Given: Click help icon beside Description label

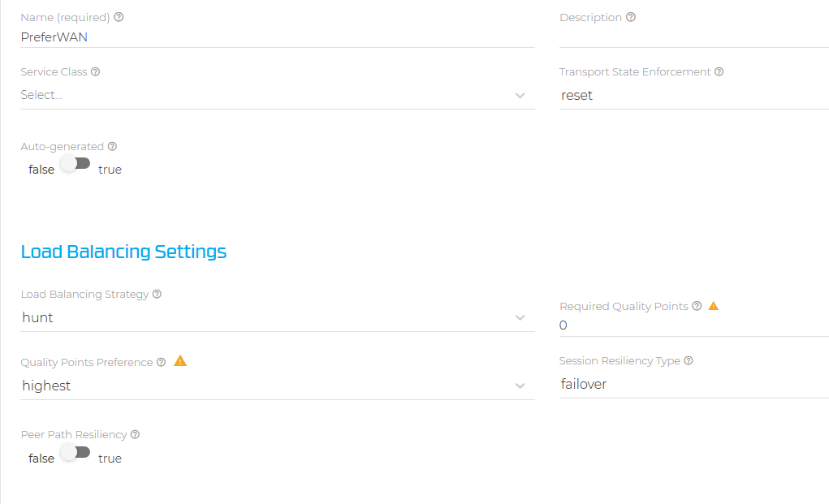Looking at the screenshot, I should 631,17.
